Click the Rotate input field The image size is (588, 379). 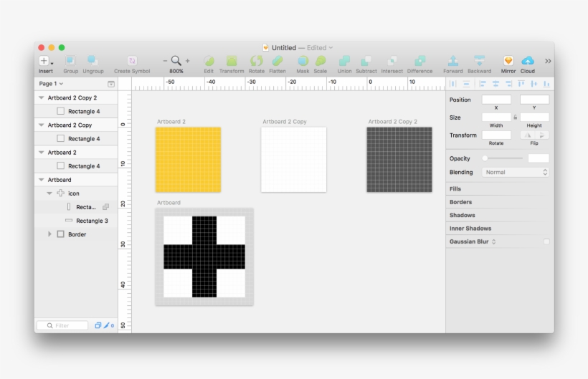496,135
